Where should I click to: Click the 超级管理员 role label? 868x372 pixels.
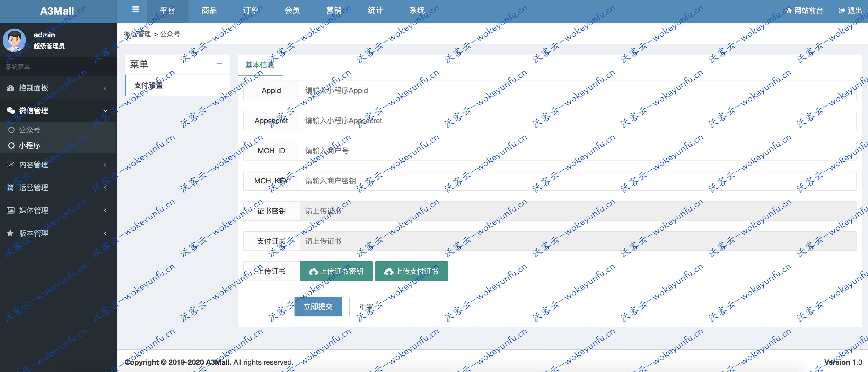click(49, 46)
